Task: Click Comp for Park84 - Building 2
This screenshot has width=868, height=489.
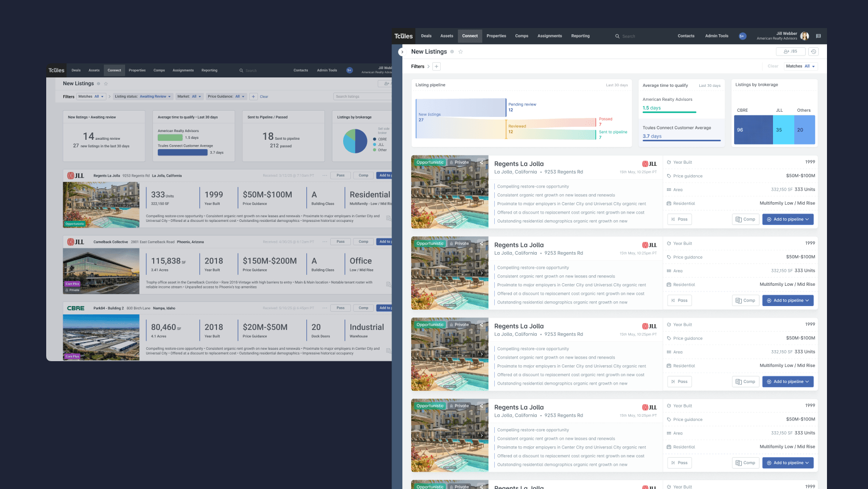Action: pos(363,308)
